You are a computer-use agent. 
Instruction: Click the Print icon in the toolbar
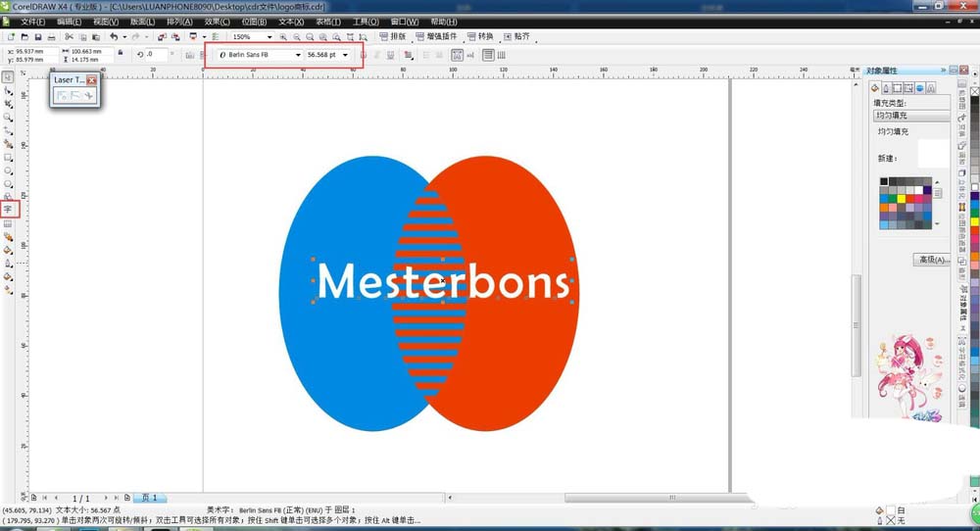(x=51, y=37)
